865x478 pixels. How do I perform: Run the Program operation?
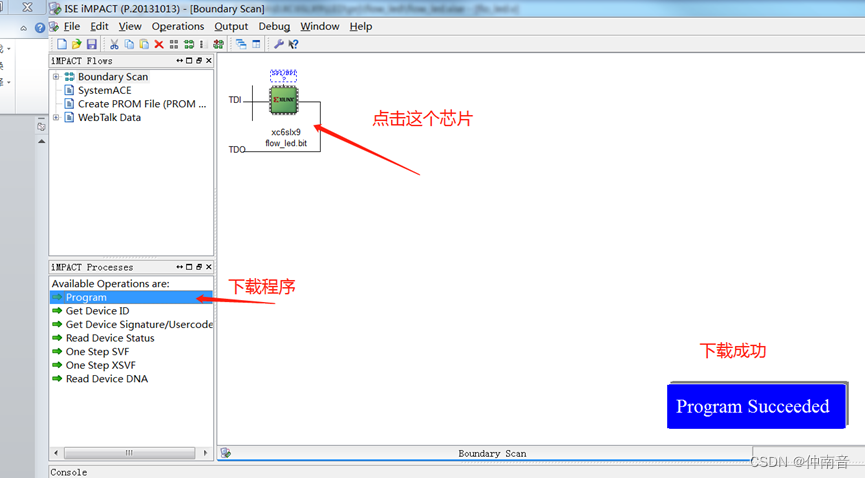pyautogui.click(x=131, y=298)
